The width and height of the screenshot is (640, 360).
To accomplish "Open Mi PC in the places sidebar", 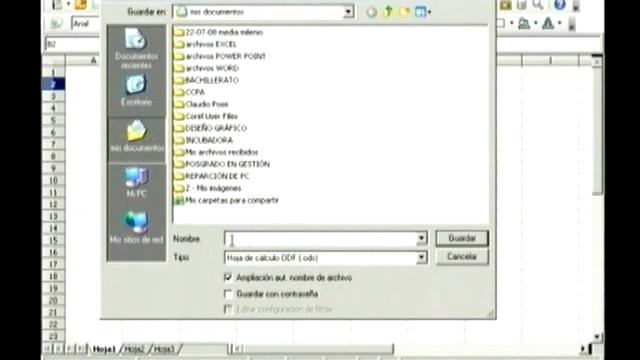I will click(136, 183).
